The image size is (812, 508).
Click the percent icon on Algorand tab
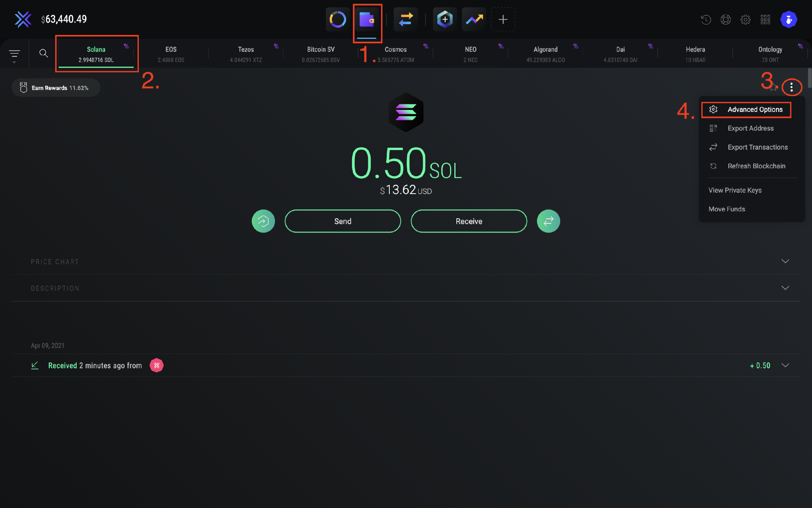point(576,46)
